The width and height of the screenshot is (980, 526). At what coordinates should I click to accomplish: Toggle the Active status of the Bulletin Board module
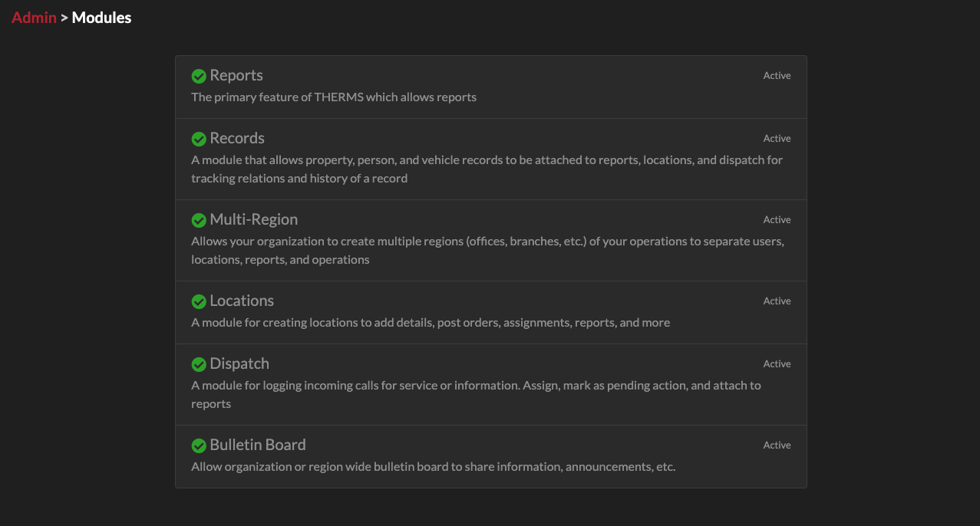click(776, 445)
